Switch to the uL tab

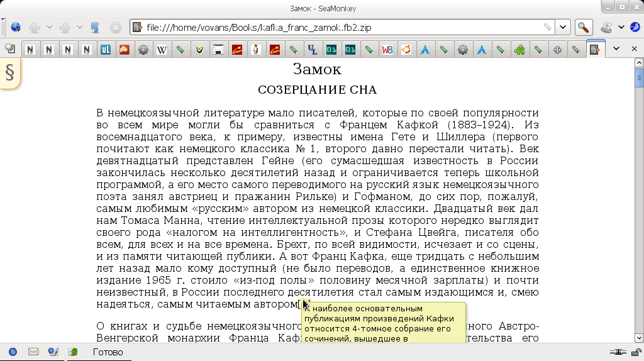click(x=105, y=49)
